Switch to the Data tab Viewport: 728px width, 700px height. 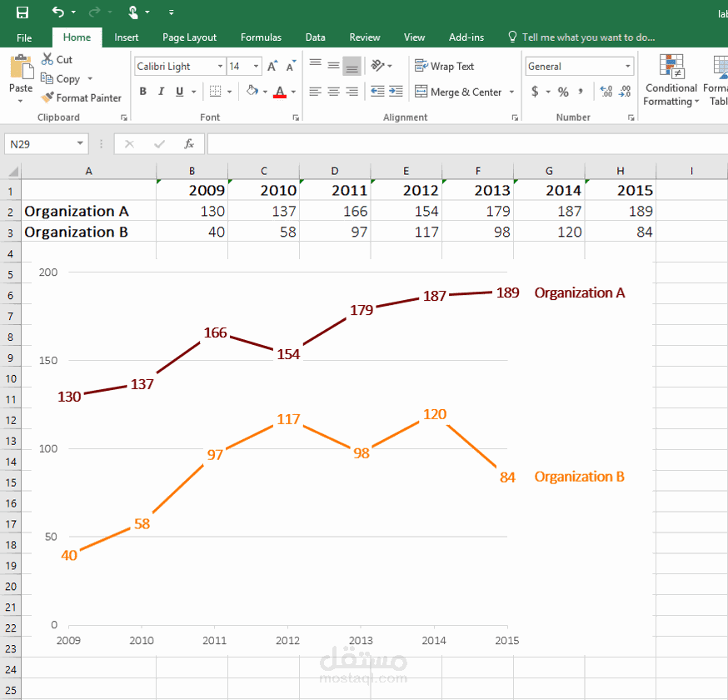pos(315,37)
